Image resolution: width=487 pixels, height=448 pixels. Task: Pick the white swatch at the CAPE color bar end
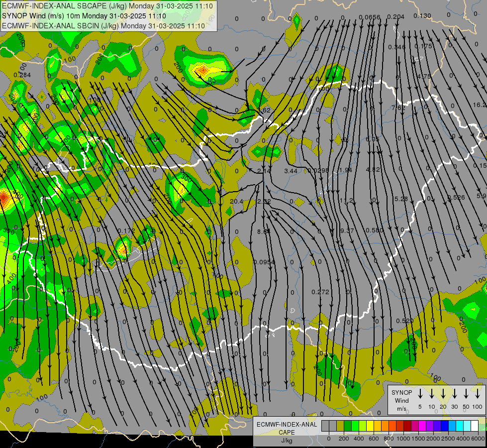coord(475,426)
